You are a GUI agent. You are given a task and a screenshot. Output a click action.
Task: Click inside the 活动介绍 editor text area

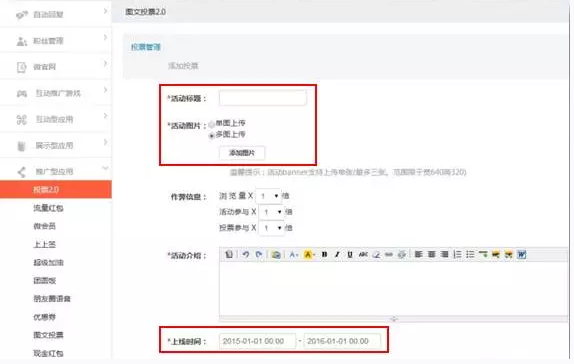coord(394,289)
